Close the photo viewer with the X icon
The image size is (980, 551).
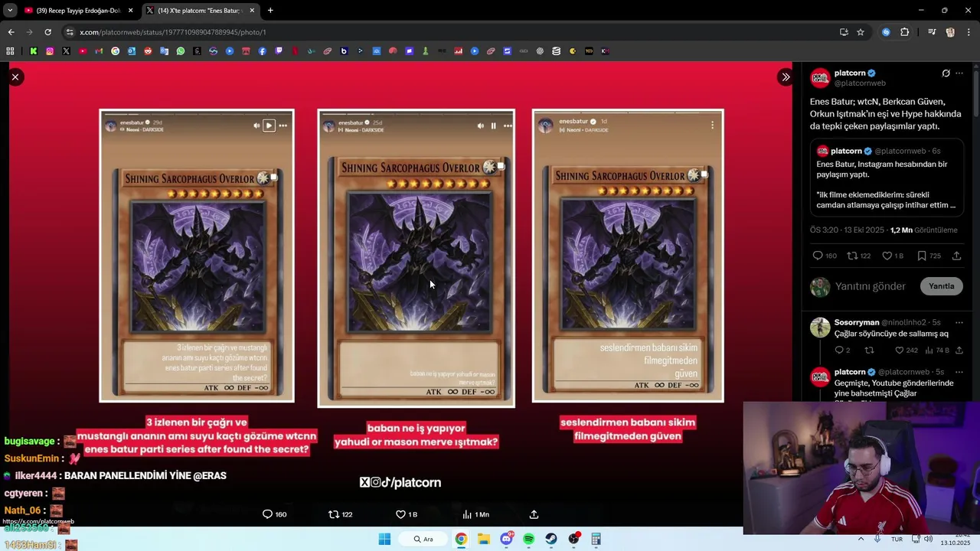pos(15,77)
